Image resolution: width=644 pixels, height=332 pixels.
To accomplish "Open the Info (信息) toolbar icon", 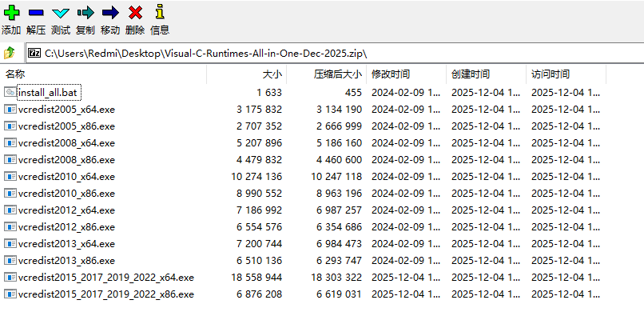I will click(x=160, y=12).
